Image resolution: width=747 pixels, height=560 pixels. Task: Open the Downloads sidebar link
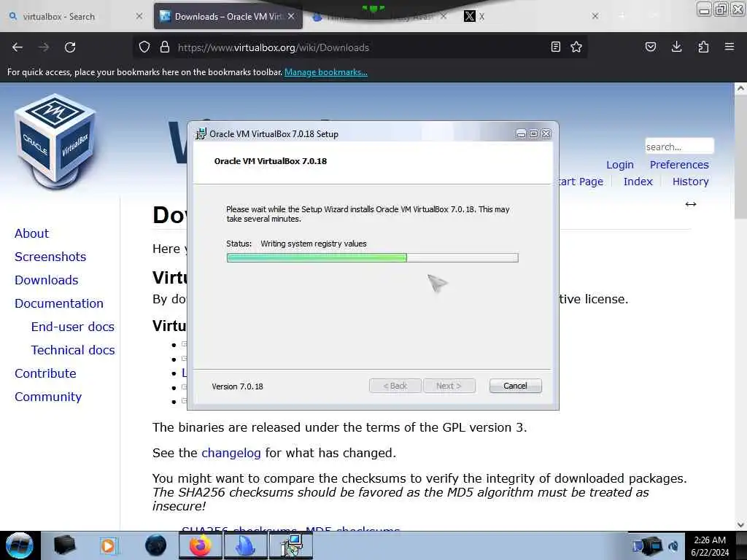tap(46, 280)
